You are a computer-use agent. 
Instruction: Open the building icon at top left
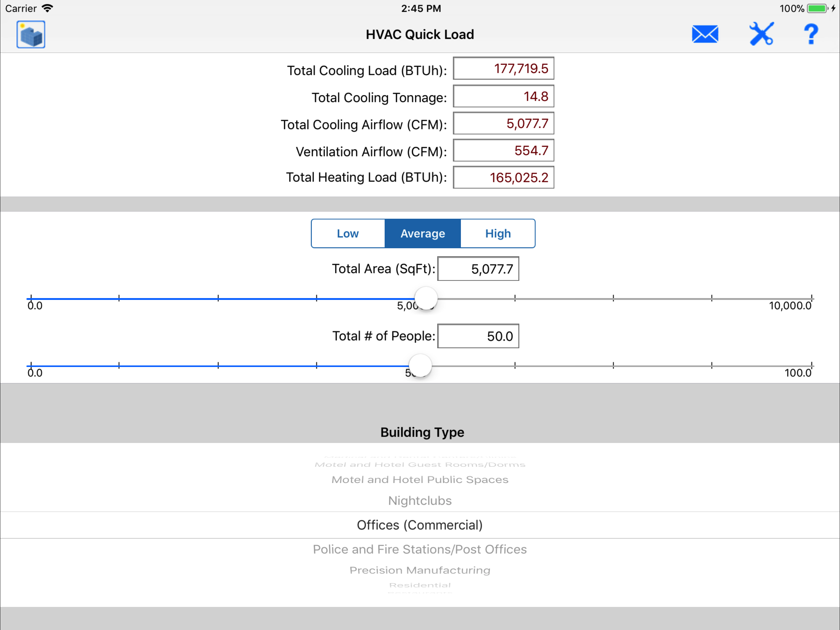click(x=31, y=34)
